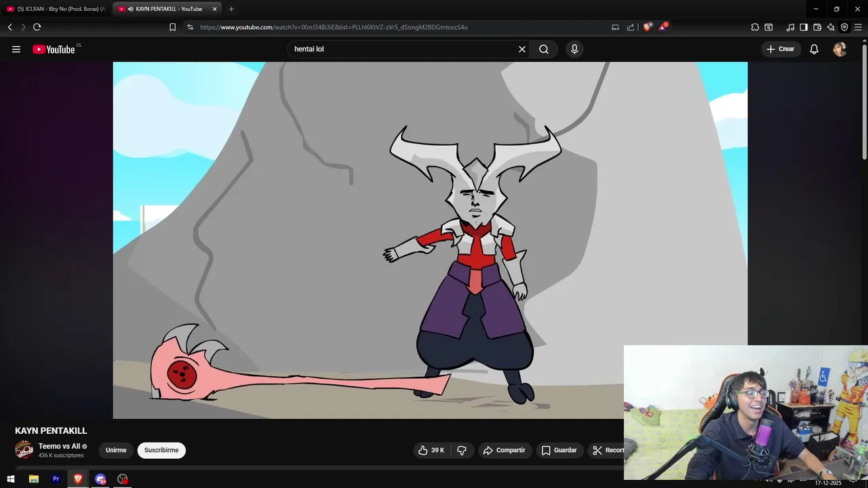Image resolution: width=868 pixels, height=488 pixels.
Task: Reload the page
Action: pos(37,27)
